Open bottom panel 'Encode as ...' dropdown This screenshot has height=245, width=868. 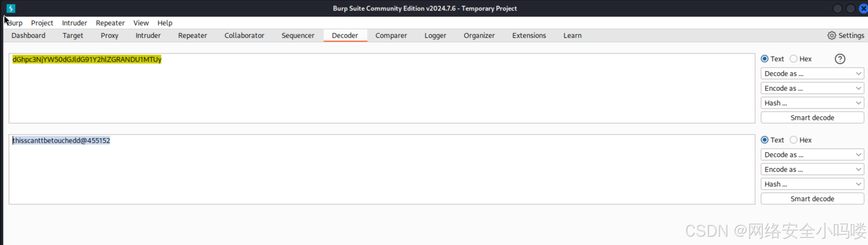(x=812, y=170)
